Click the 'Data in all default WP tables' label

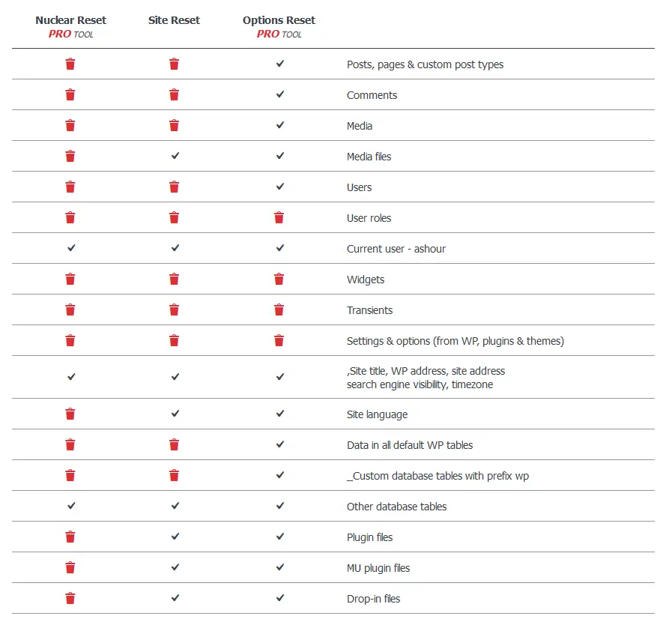(x=410, y=445)
